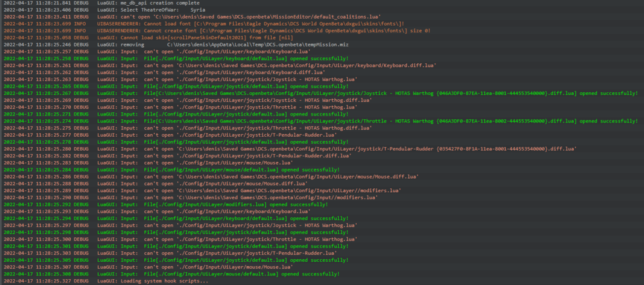Viewport: 644px width, 285px height.
Task: Select the 11:28:25.271 joystick/default.lua opened line
Action: coord(176,114)
